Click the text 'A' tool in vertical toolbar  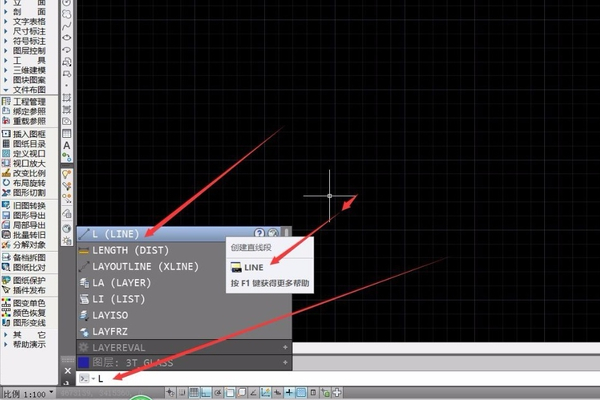[x=67, y=146]
